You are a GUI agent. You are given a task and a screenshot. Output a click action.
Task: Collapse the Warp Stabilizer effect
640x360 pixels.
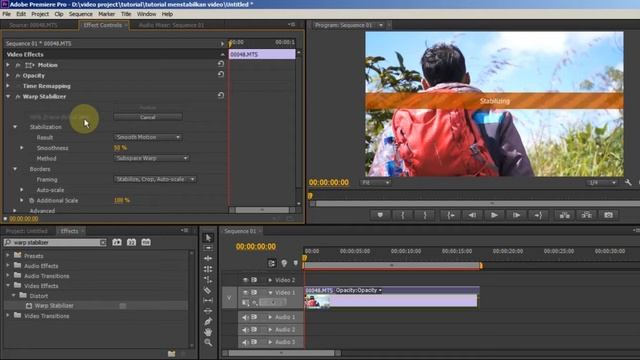click(x=8, y=97)
